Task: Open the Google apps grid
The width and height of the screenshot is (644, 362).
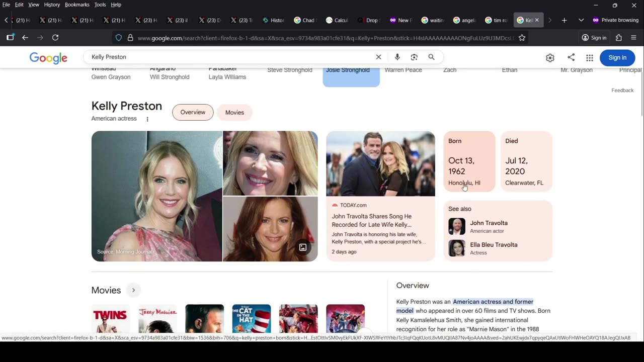Action: click(x=589, y=58)
